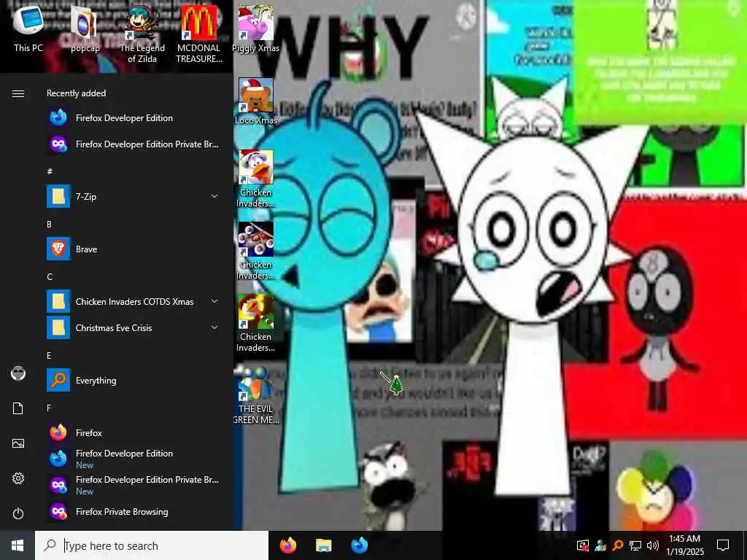Image resolution: width=747 pixels, height=560 pixels.
Task: Open Firefox from the taskbar
Action: [x=288, y=545]
